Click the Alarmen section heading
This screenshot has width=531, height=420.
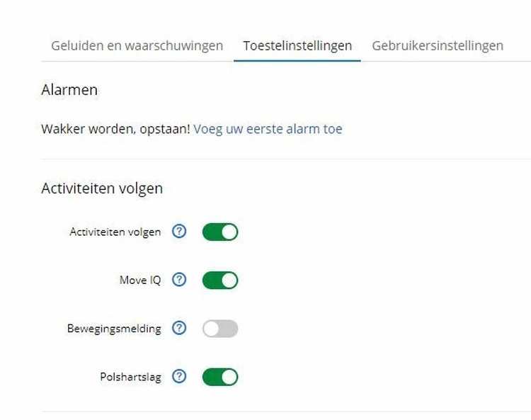coord(69,90)
